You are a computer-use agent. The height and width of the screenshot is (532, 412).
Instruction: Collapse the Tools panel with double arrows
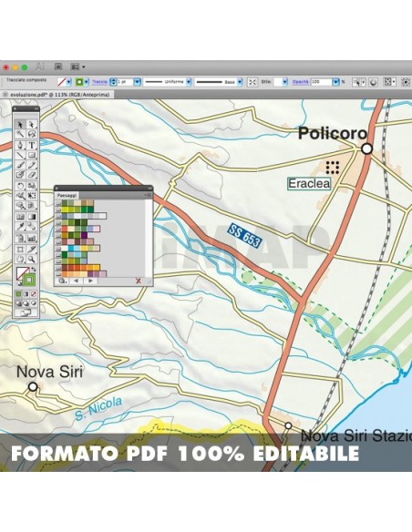tap(36, 108)
